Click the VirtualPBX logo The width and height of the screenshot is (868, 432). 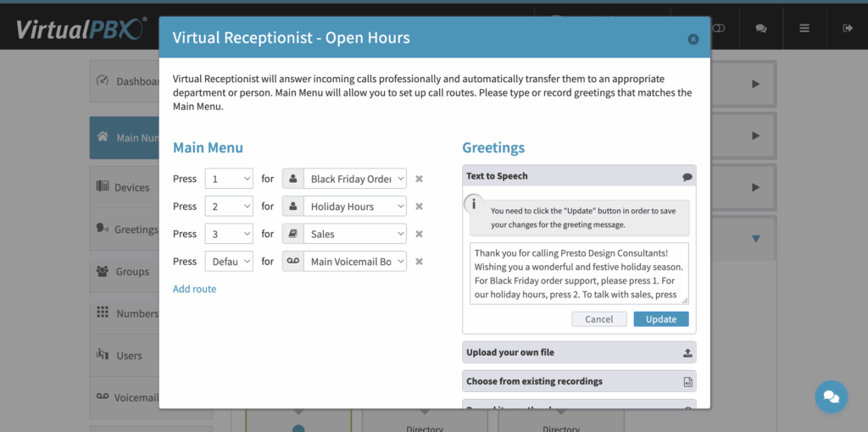[81, 29]
